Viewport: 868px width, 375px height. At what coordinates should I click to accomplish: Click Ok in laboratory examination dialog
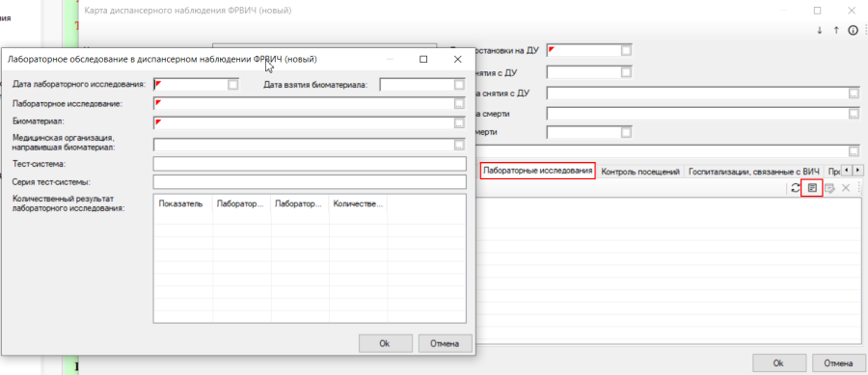pyautogui.click(x=385, y=343)
